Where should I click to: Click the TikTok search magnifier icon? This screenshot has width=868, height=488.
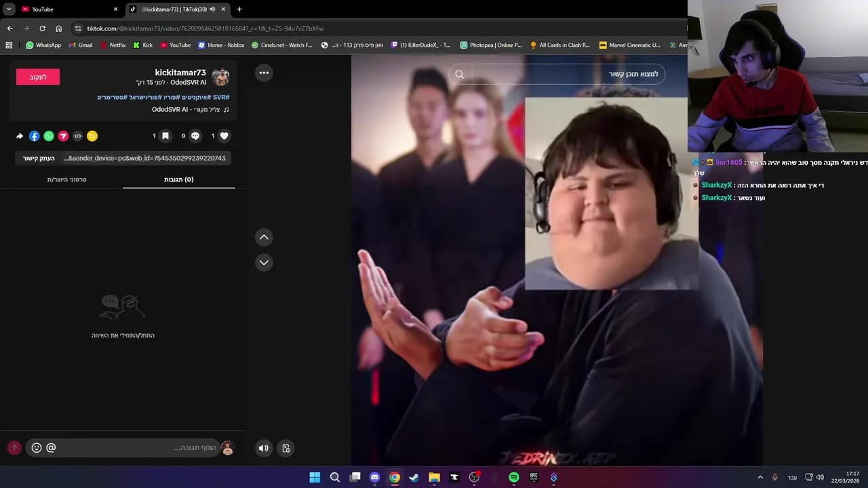[459, 74]
